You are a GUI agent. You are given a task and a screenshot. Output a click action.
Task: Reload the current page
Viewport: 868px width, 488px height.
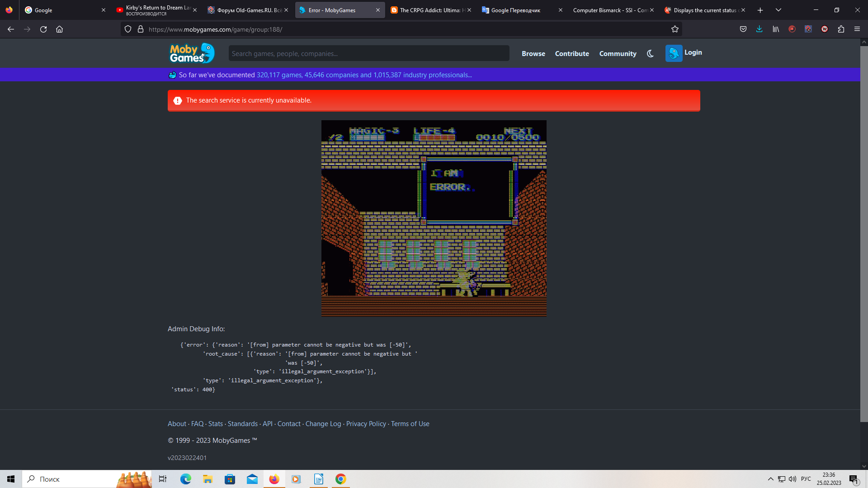43,29
